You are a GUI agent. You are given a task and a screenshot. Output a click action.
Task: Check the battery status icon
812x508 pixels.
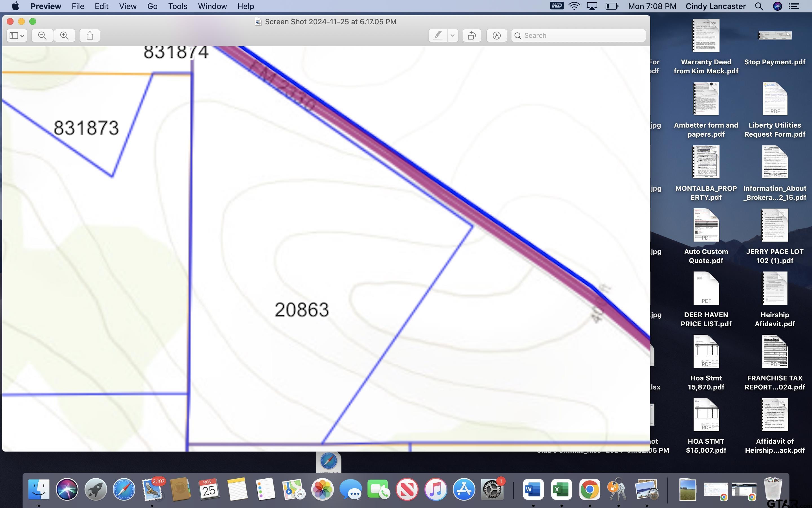pos(612,6)
